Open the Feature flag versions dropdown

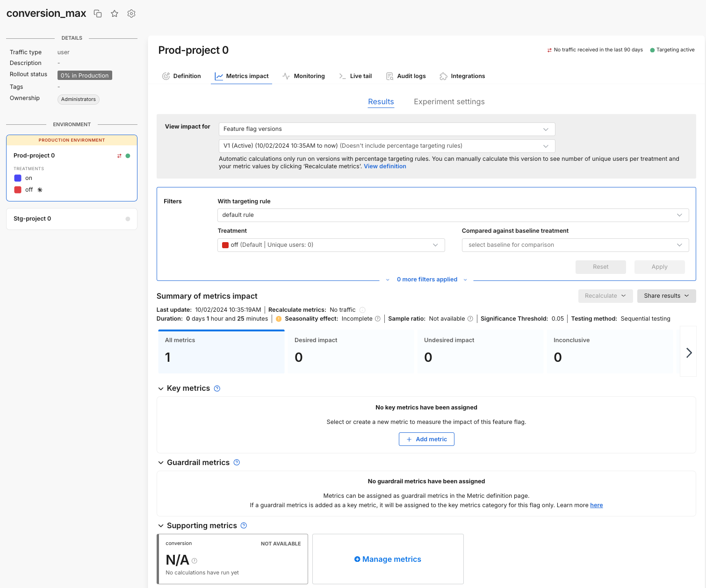pyautogui.click(x=387, y=129)
